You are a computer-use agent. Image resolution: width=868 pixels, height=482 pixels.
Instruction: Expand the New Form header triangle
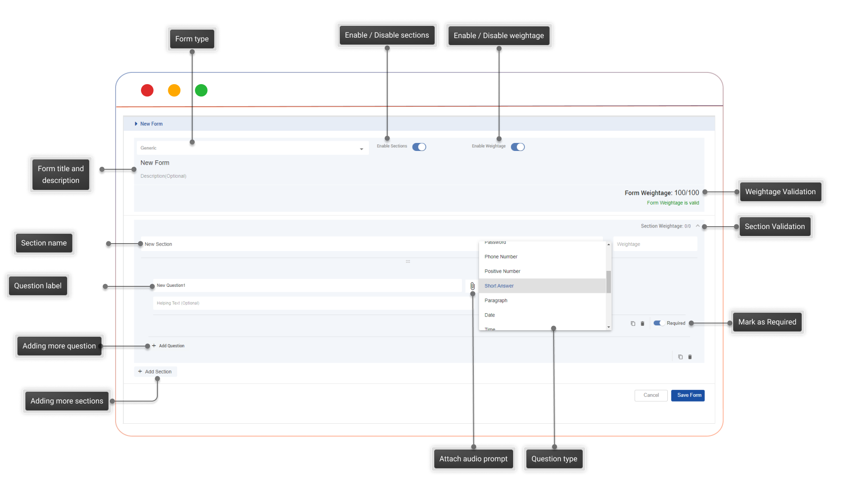pyautogui.click(x=136, y=124)
